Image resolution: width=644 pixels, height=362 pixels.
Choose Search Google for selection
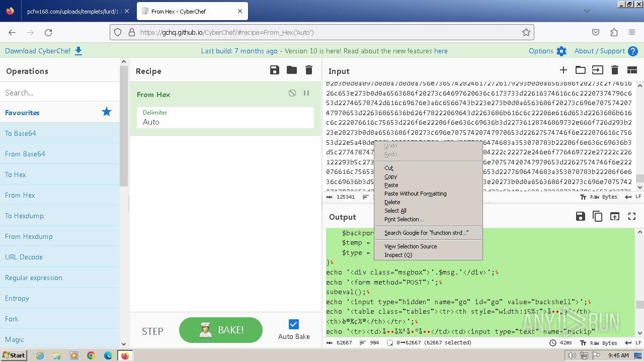tap(428, 233)
